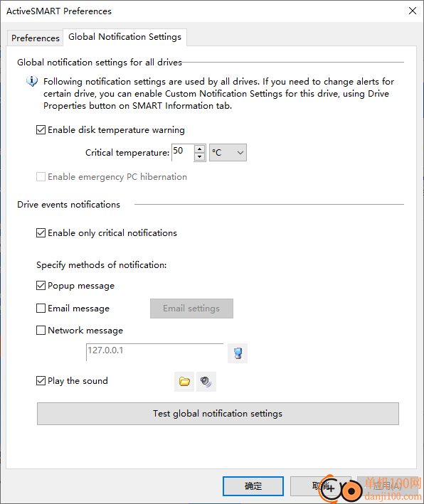This screenshot has height=504, width=424.
Task: Decrease critical temperature with down arrow
Action: tap(200, 156)
